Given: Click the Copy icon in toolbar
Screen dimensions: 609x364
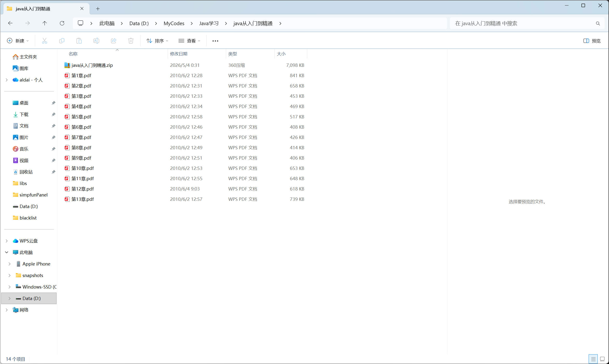Looking at the screenshot, I should tap(62, 41).
